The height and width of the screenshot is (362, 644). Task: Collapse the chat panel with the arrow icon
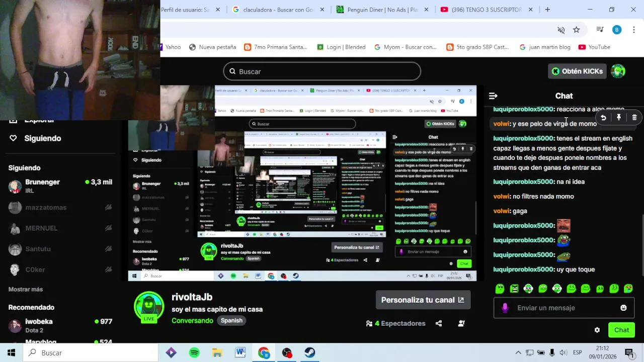[x=493, y=96]
